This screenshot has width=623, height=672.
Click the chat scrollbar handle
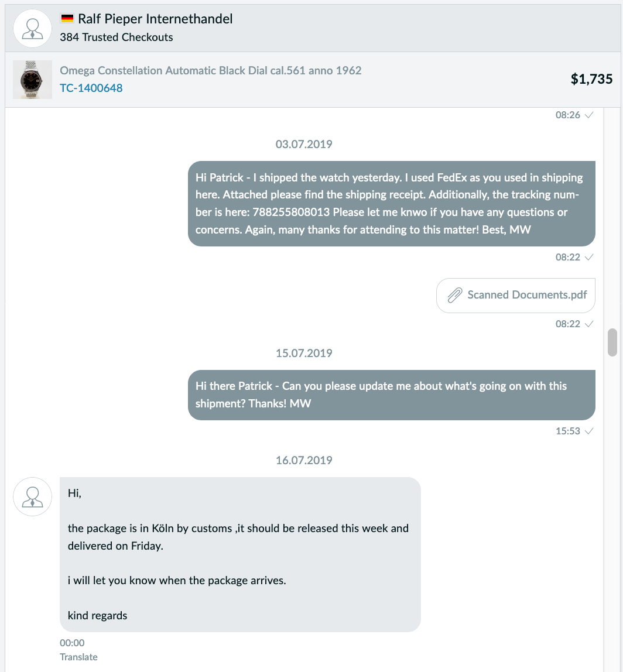tap(612, 342)
